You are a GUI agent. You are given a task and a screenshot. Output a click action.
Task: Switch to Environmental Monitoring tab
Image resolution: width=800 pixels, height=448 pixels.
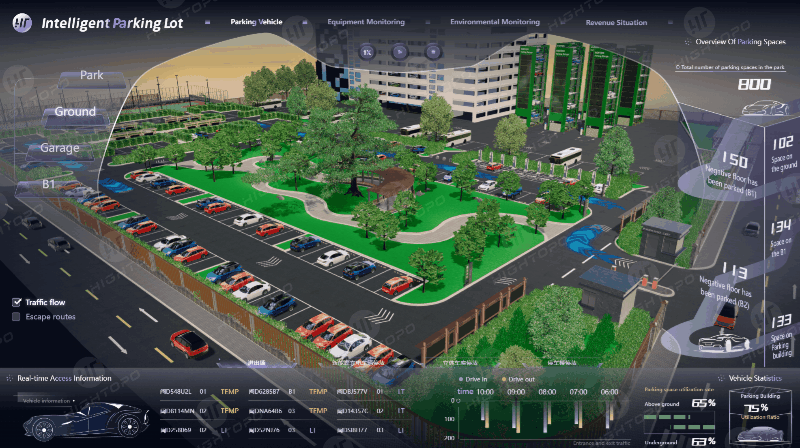point(494,22)
